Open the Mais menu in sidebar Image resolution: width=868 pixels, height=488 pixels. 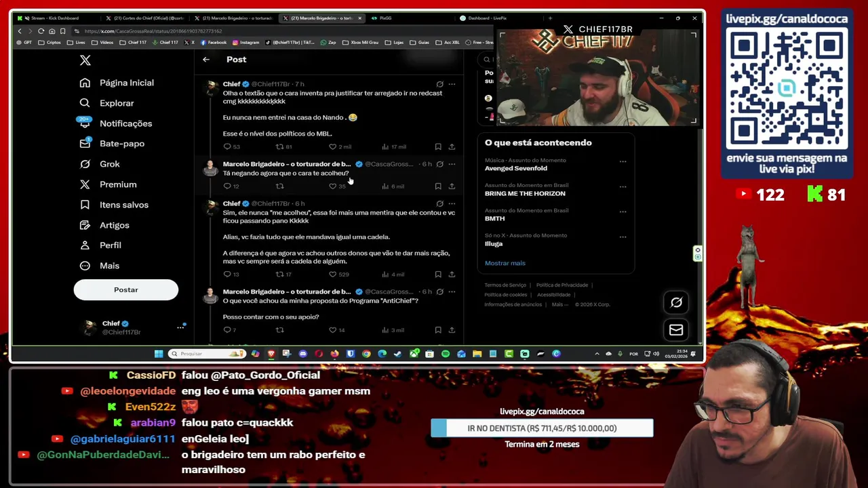click(x=100, y=266)
